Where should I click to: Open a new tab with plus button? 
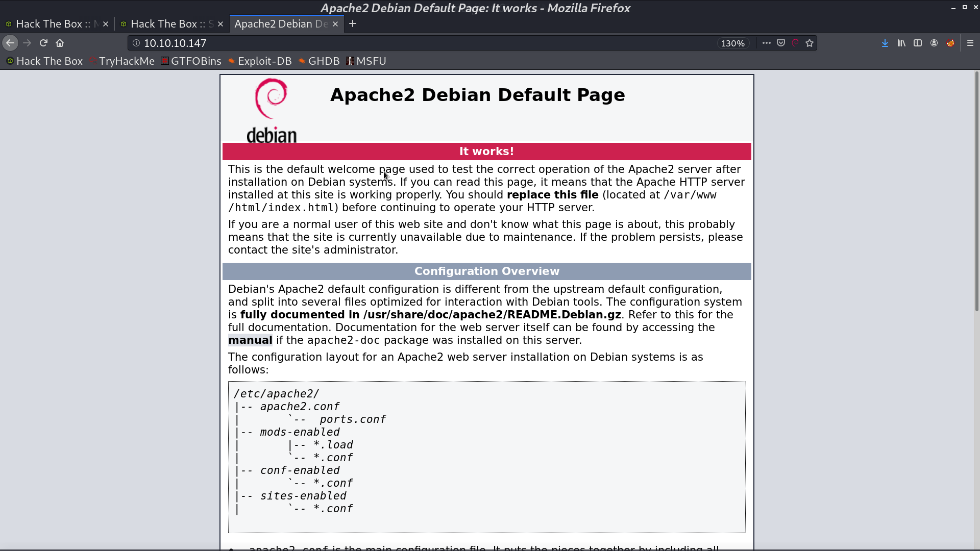coord(353,24)
